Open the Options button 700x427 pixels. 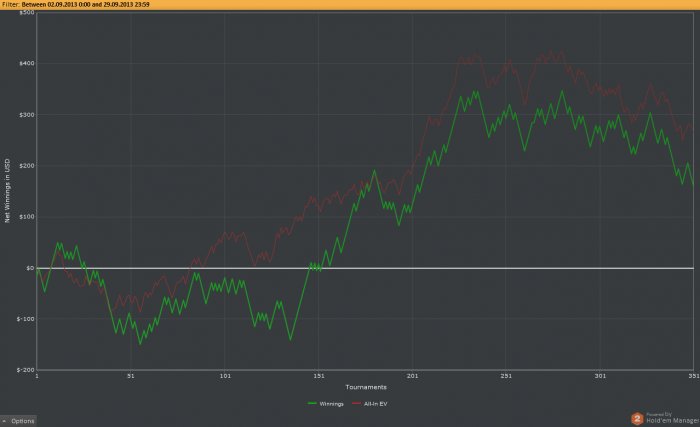click(18, 421)
